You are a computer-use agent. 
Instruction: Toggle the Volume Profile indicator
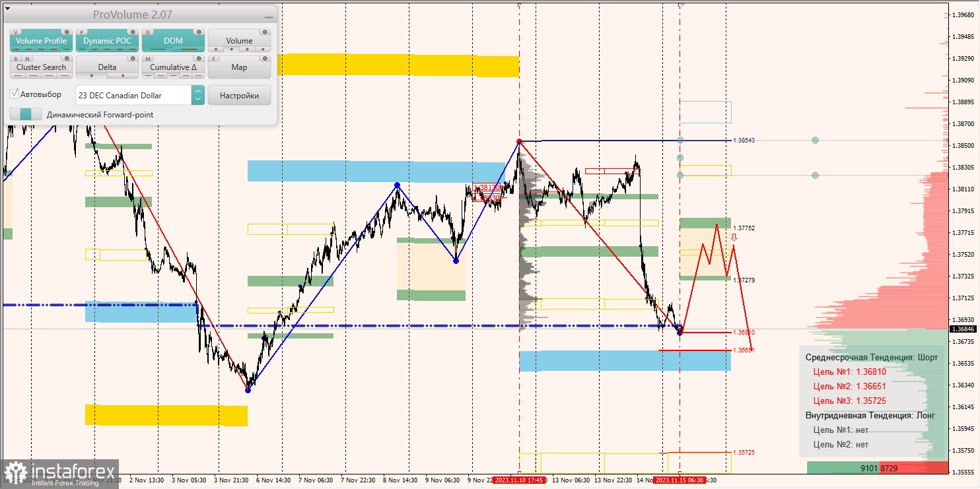pos(41,40)
